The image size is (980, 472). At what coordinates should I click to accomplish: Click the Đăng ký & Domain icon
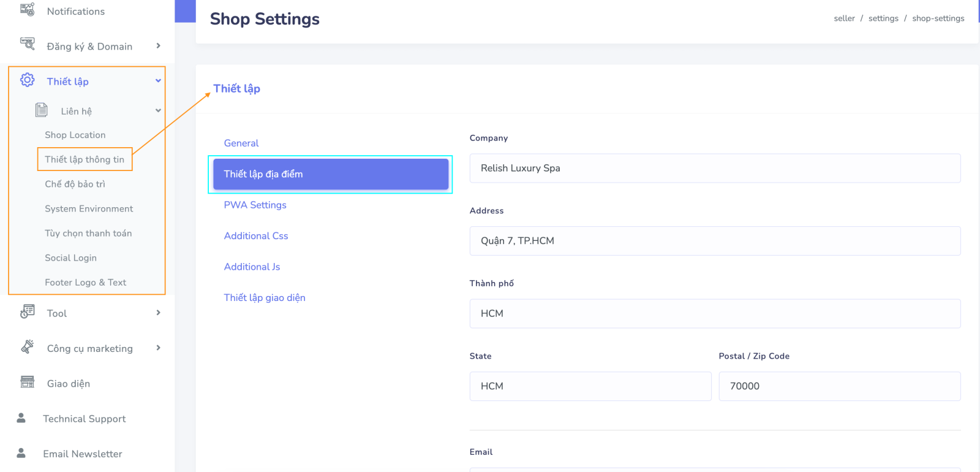pos(28,44)
